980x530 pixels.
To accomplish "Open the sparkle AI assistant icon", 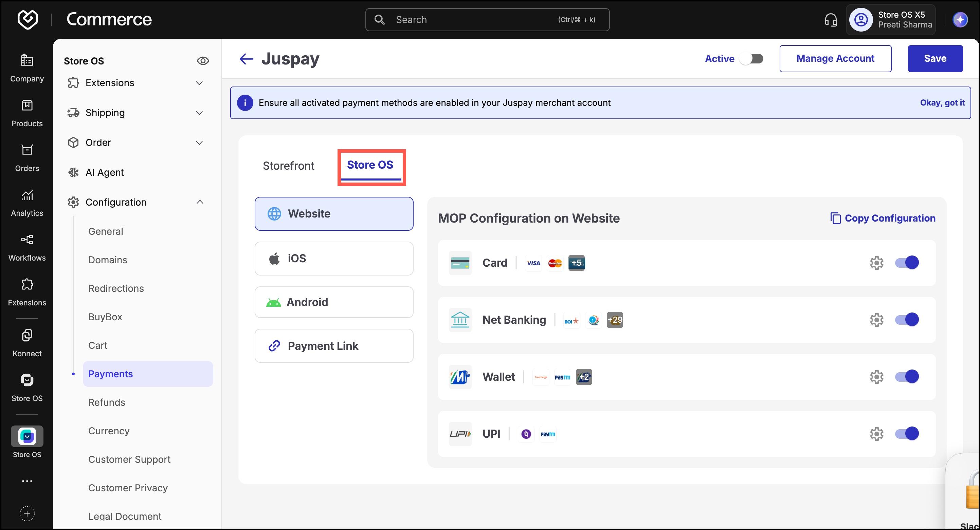I will [x=960, y=20].
